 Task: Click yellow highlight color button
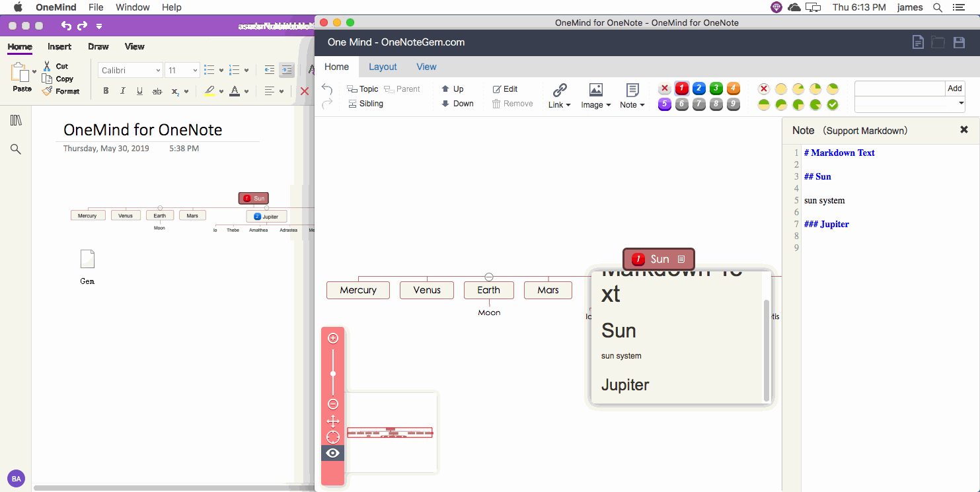(x=209, y=91)
